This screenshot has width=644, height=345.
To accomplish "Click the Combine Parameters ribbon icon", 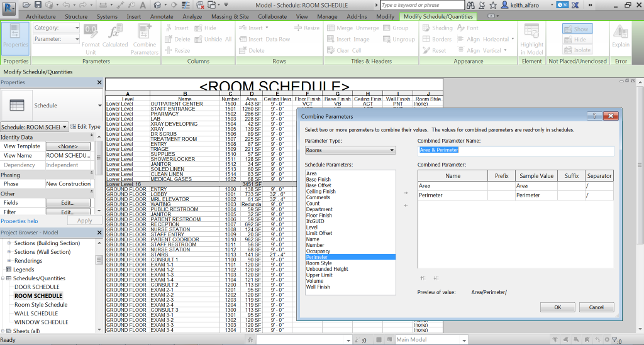I will tap(144, 38).
